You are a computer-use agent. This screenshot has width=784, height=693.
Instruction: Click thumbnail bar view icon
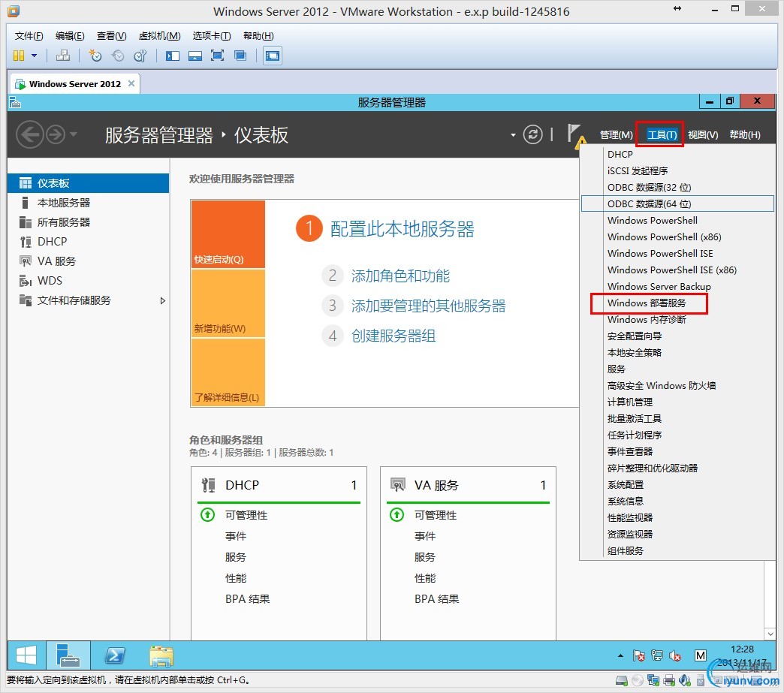pyautogui.click(x=195, y=56)
